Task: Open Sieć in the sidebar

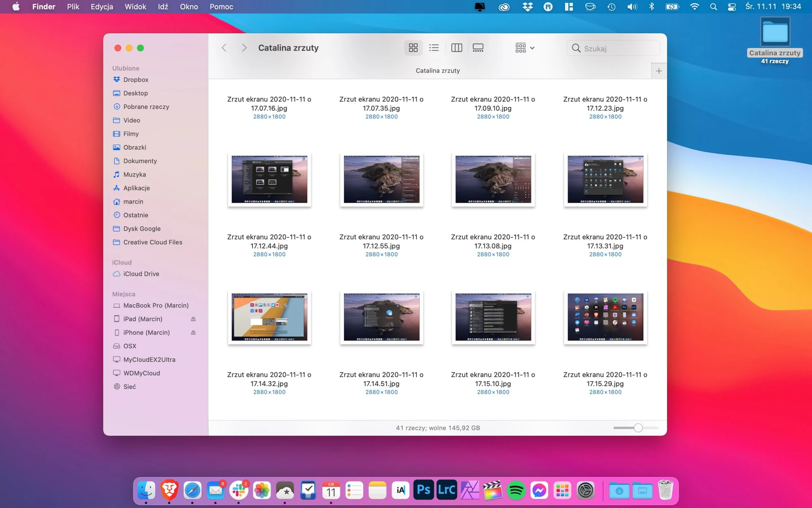Action: pos(130,387)
